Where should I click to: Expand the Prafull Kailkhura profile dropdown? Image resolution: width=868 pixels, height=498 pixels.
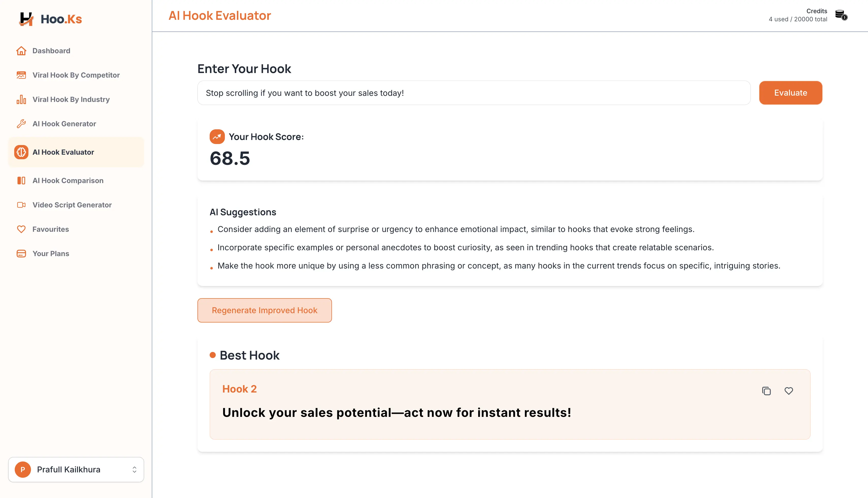click(76, 469)
